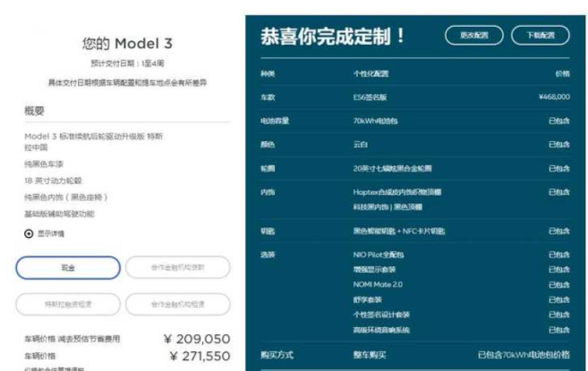Click the 概要 section heading
This screenshot has width=588, height=371.
[34, 112]
